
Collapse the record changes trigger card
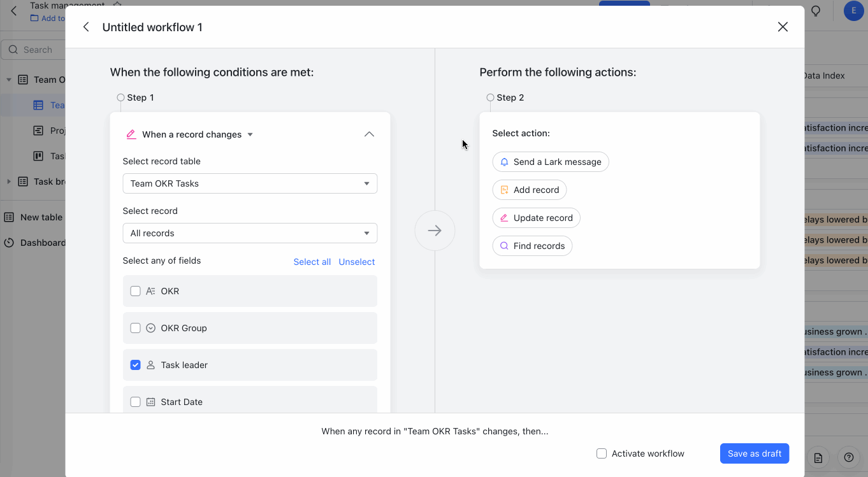point(369,134)
